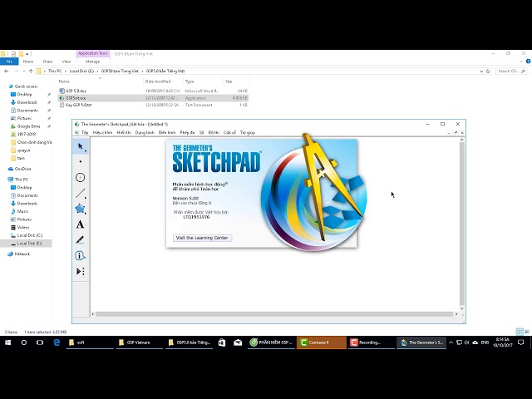This screenshot has width=532, height=399.
Task: Open the Đồ thị menu
Action: click(214, 133)
